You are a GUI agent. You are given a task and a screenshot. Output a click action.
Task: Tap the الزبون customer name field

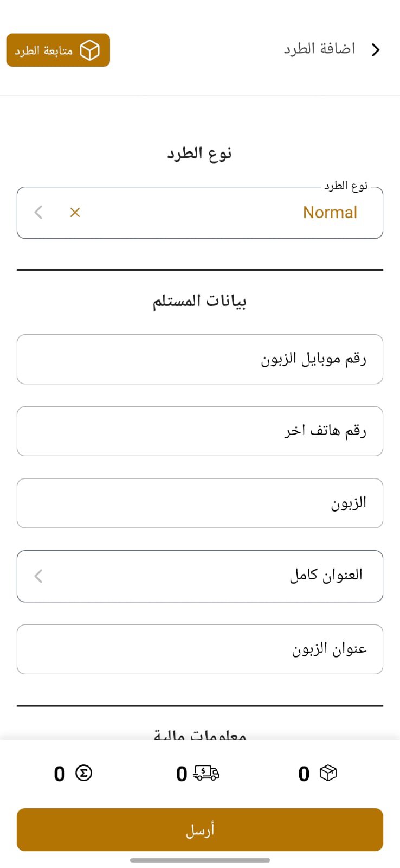pyautogui.click(x=200, y=503)
